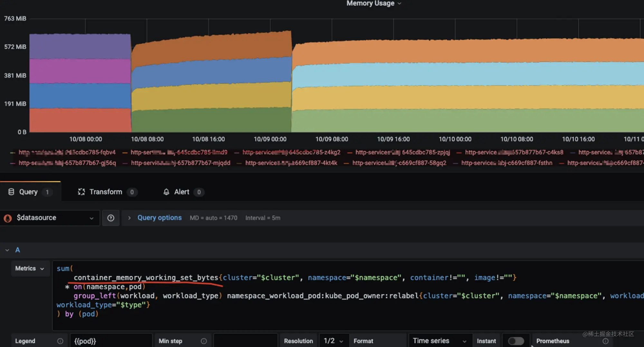The width and height of the screenshot is (644, 347).
Task: Click the Prometheus info icon
Action: tap(605, 341)
